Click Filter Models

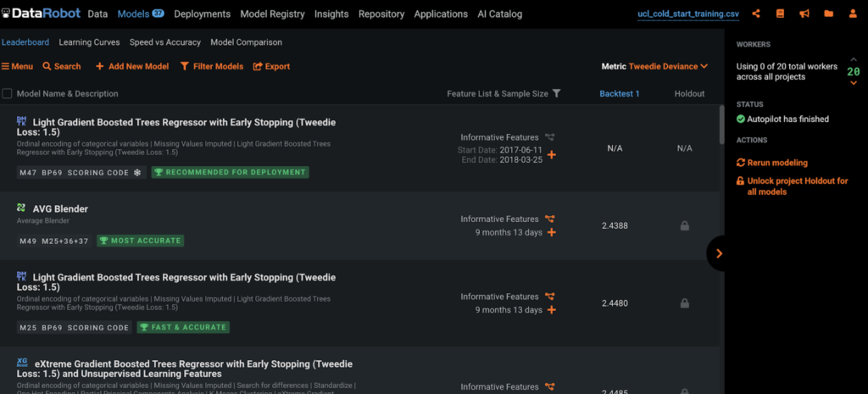click(211, 66)
